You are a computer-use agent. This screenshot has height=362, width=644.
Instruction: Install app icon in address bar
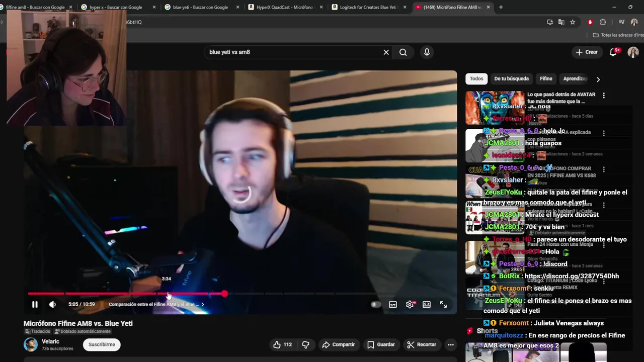[x=550, y=22]
